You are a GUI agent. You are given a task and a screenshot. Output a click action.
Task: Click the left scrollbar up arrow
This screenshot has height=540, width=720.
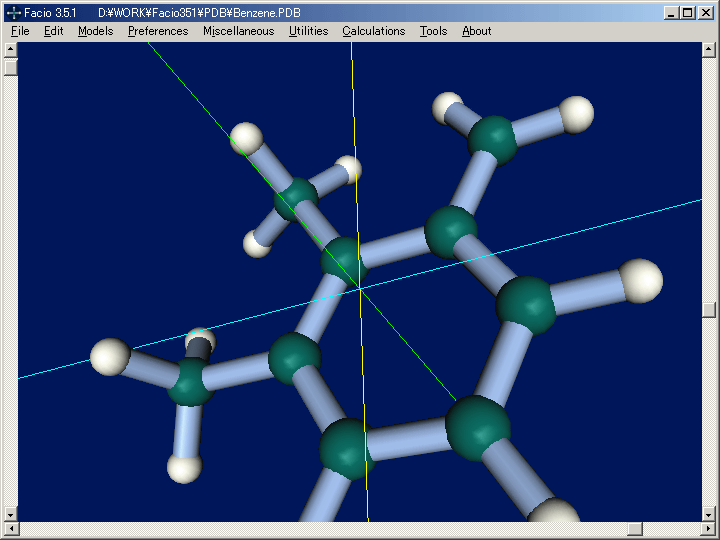[11, 50]
